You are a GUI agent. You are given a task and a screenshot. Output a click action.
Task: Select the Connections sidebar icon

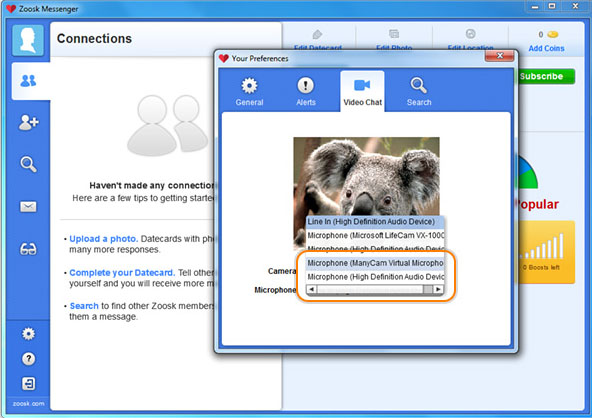28,80
